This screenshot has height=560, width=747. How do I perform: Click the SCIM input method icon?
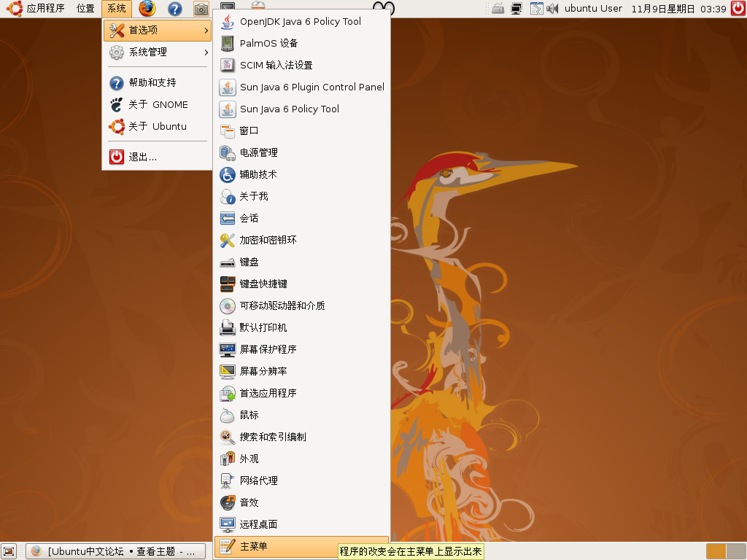228,65
